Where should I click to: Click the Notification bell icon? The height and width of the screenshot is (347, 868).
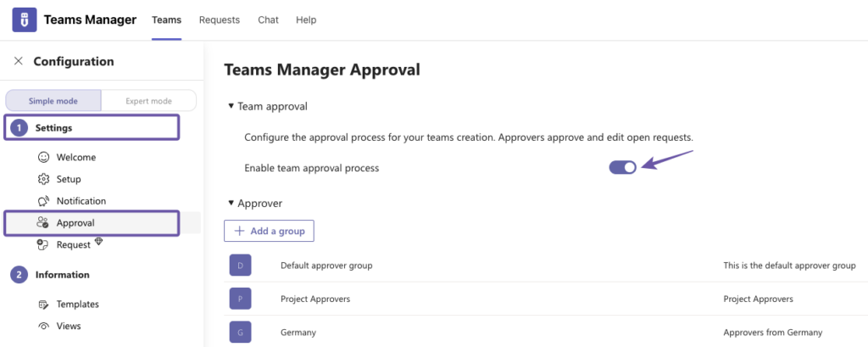tap(43, 201)
